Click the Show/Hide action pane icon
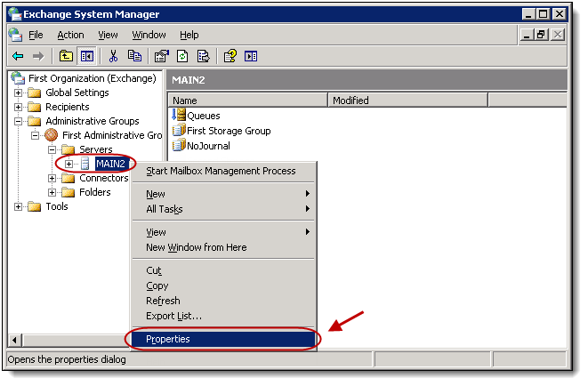The width and height of the screenshot is (588, 386). (x=251, y=56)
